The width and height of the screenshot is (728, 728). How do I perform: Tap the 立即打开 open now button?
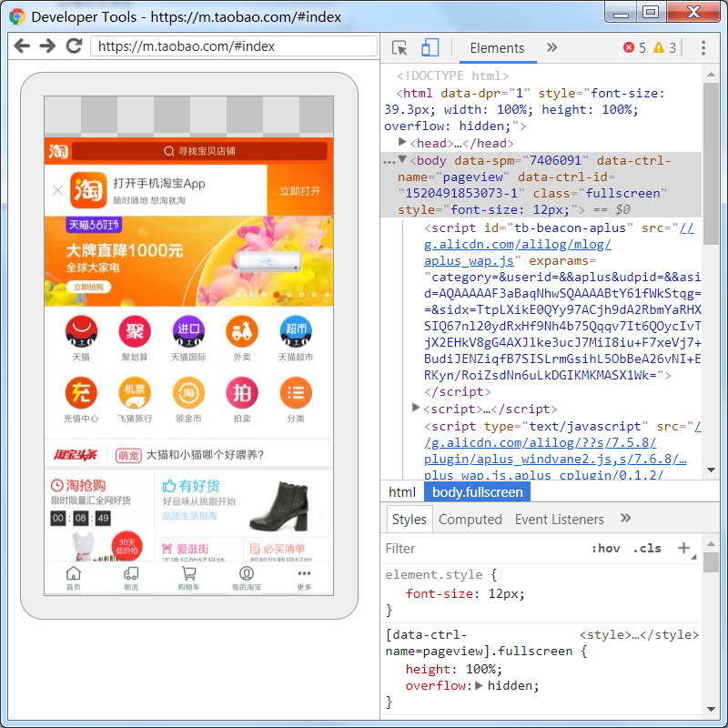[x=300, y=191]
